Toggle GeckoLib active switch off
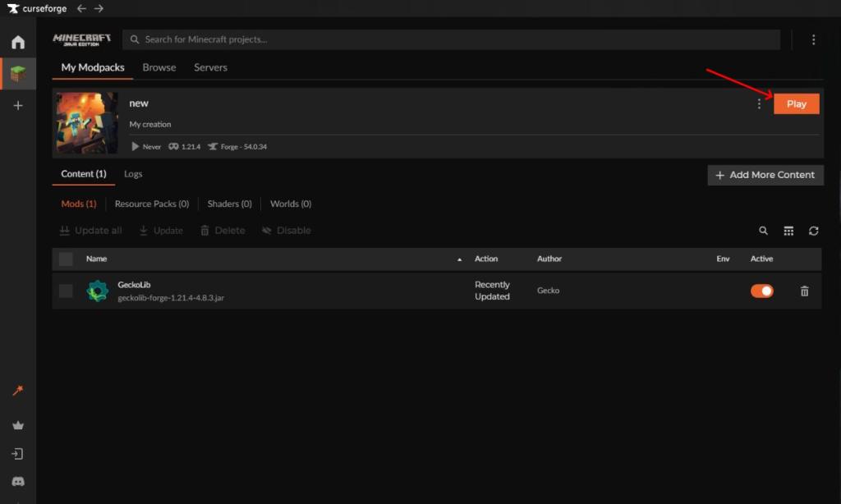This screenshot has width=841, height=504. pos(761,291)
